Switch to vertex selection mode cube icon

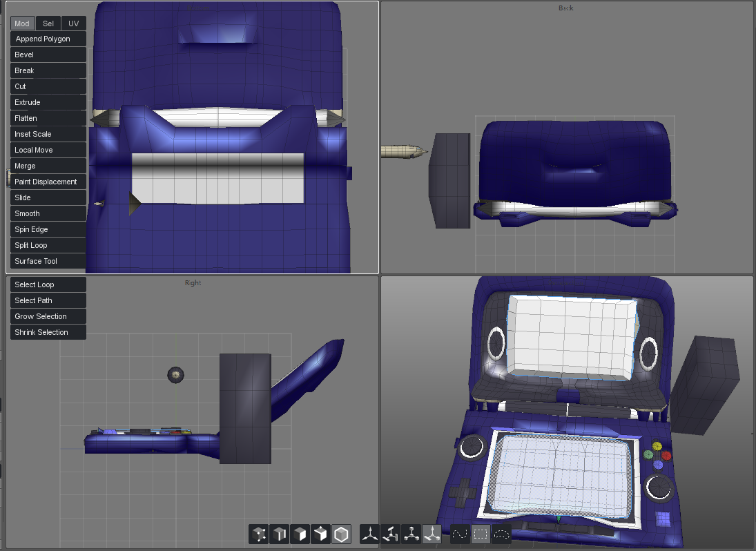pyautogui.click(x=258, y=534)
